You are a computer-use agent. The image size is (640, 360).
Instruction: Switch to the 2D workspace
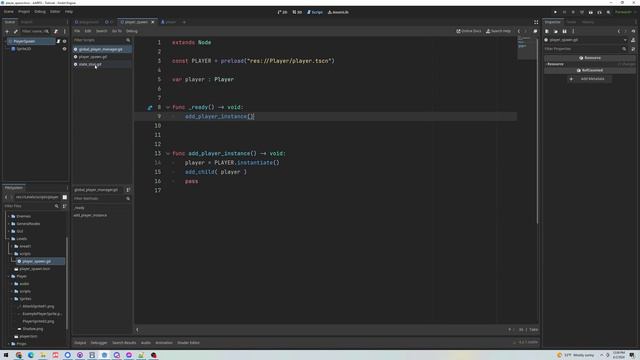tap(282, 12)
